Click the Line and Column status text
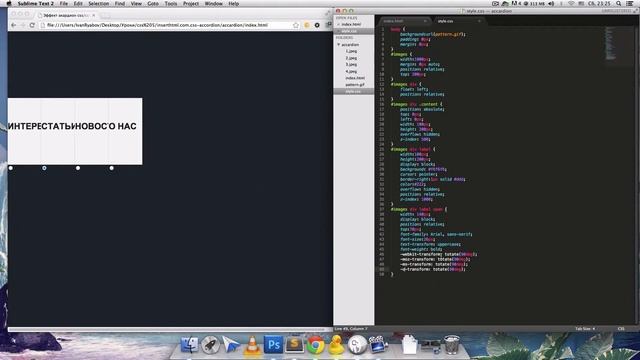640x360 pixels. 351,329
